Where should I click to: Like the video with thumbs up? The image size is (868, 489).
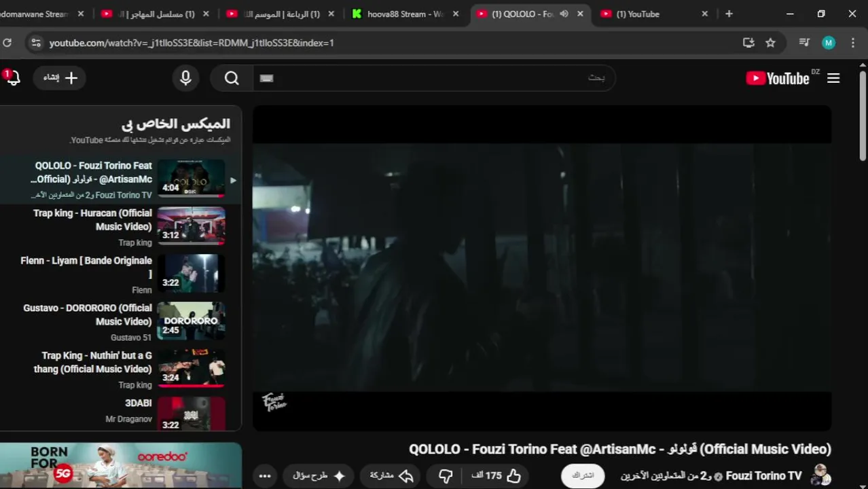pyautogui.click(x=496, y=476)
